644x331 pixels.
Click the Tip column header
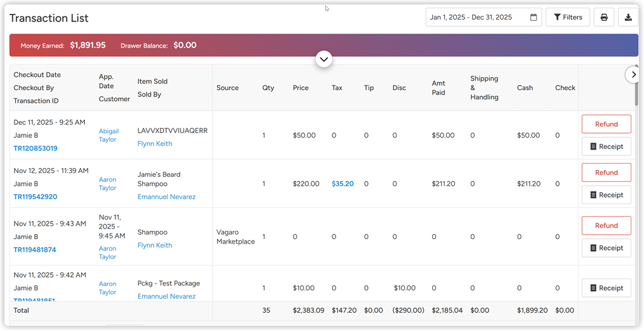[369, 88]
